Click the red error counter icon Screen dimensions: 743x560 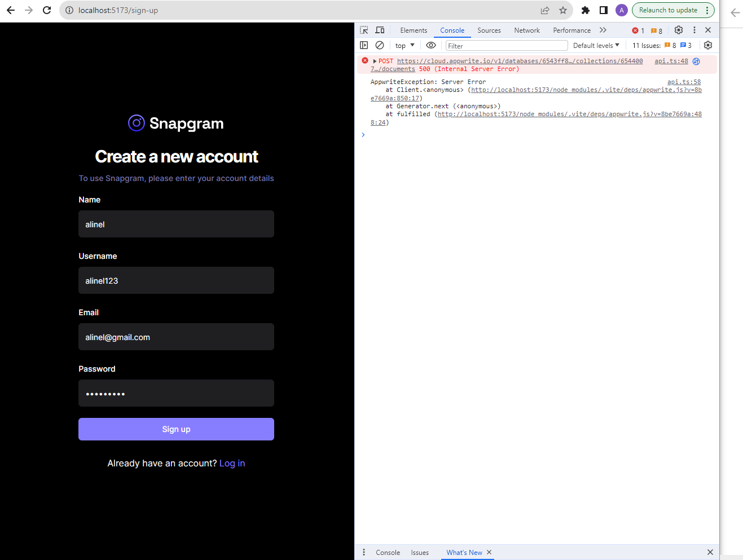pos(636,30)
